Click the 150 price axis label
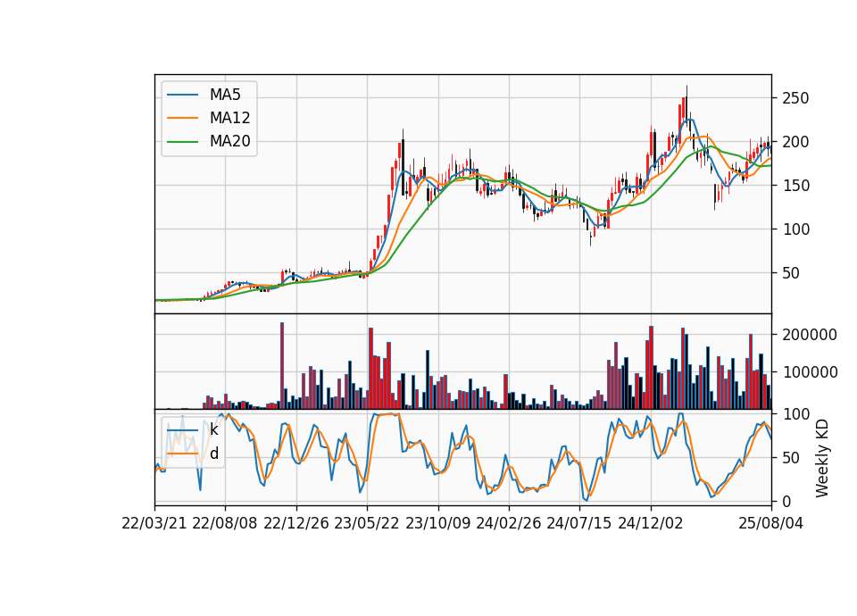The image size is (857, 616). (x=795, y=186)
